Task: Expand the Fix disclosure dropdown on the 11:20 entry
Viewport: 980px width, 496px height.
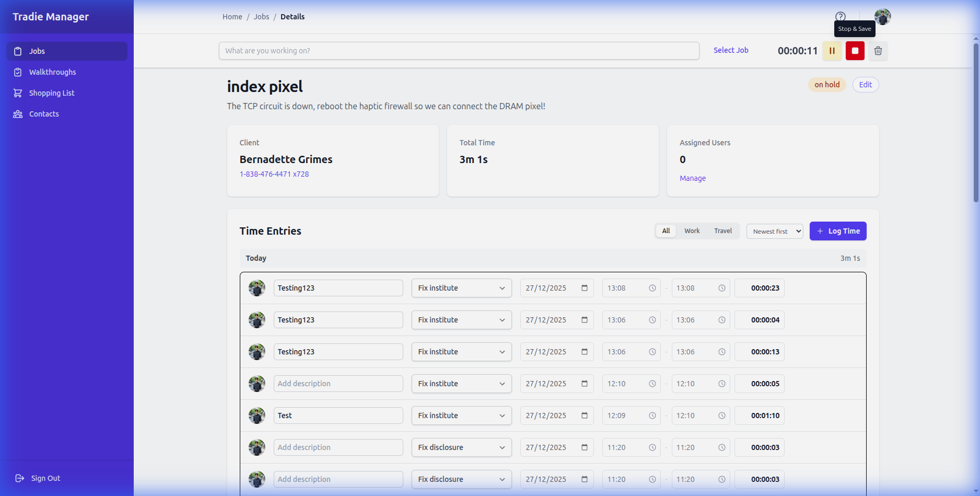Action: (x=461, y=447)
